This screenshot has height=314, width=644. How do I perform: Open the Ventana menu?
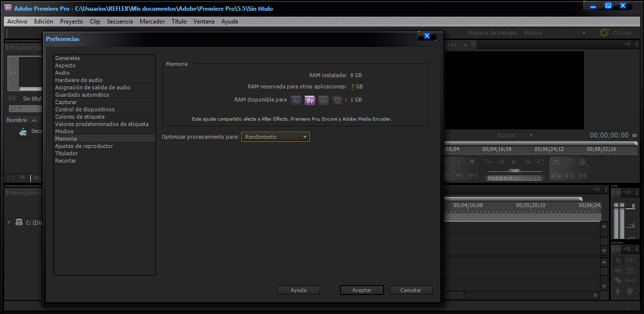(204, 21)
